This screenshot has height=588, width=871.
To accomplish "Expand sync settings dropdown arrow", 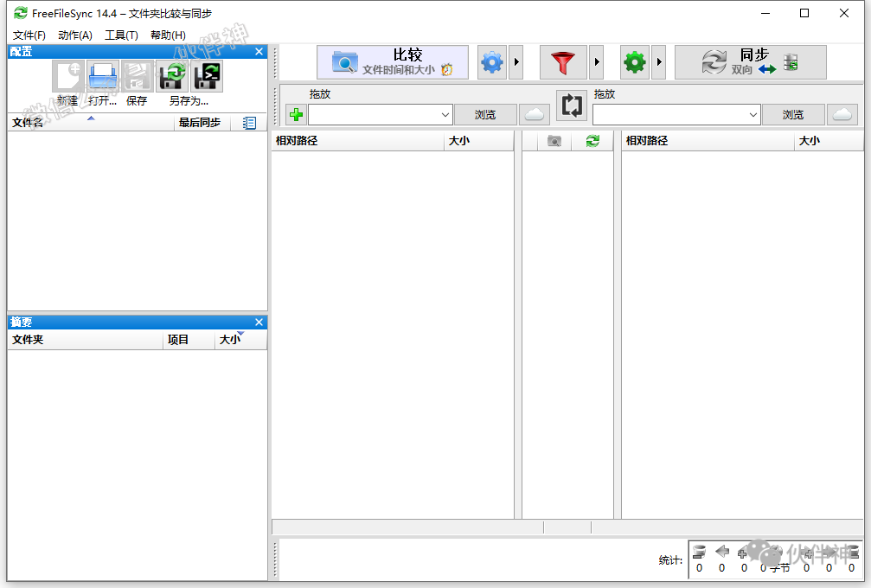I will click(659, 62).
